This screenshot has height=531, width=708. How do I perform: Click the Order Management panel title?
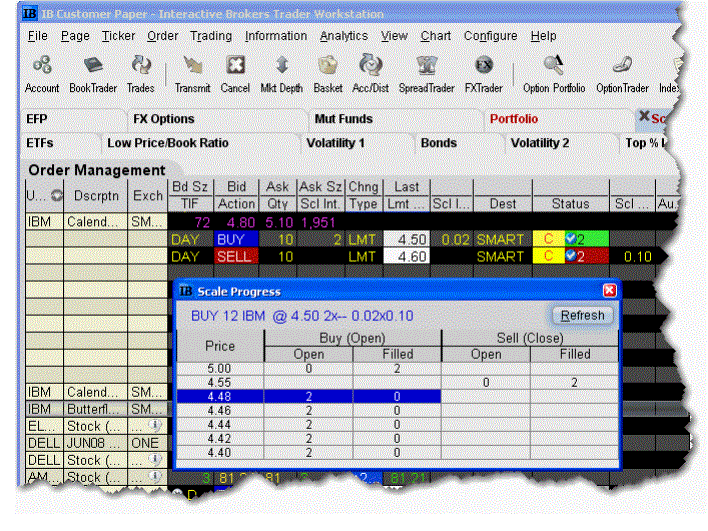coord(97,170)
